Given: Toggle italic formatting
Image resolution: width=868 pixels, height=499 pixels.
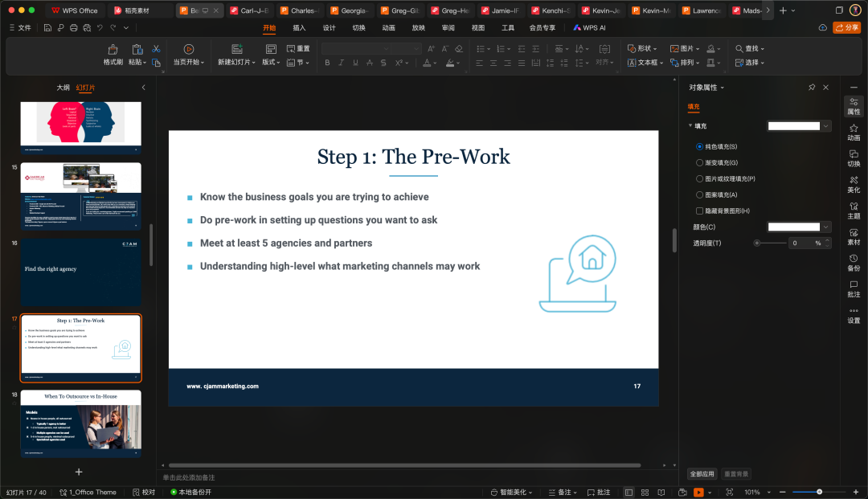Looking at the screenshot, I should [341, 63].
